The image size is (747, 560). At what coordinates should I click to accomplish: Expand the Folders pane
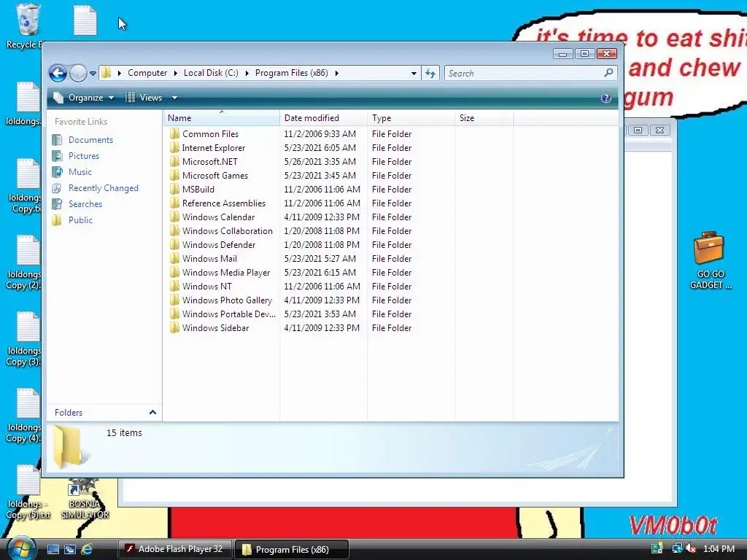152,413
